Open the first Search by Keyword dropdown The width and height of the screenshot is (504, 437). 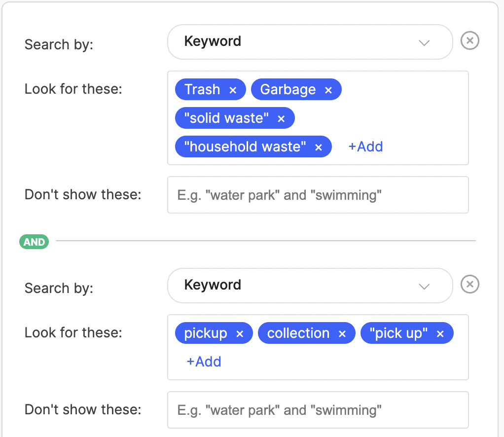tap(310, 42)
